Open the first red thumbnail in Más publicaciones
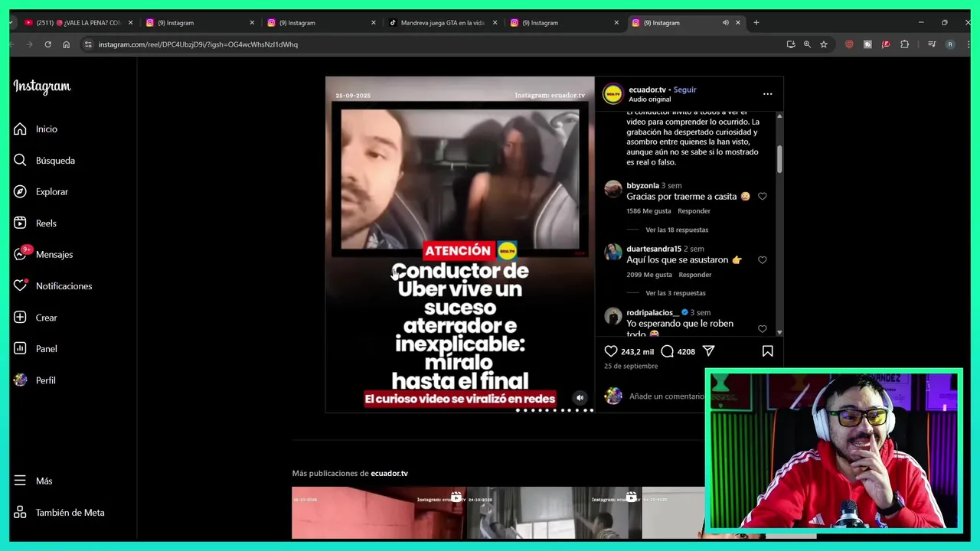Viewport: 980px width, 551px height. click(378, 513)
